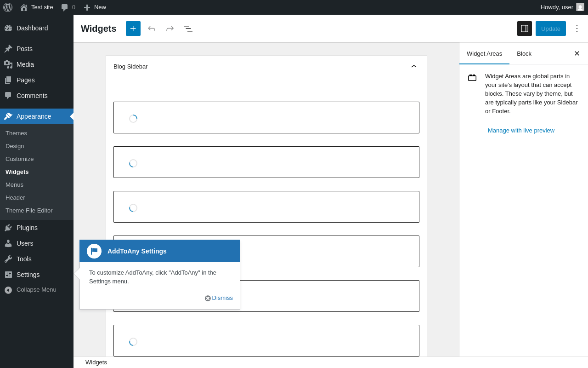Collapse the Blog Sidebar widget area
This screenshot has width=588, height=368.
pyautogui.click(x=413, y=66)
